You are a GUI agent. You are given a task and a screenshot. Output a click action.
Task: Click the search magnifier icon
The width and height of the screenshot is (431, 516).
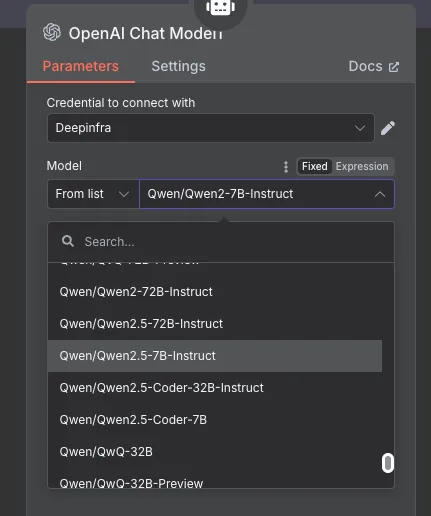click(68, 241)
